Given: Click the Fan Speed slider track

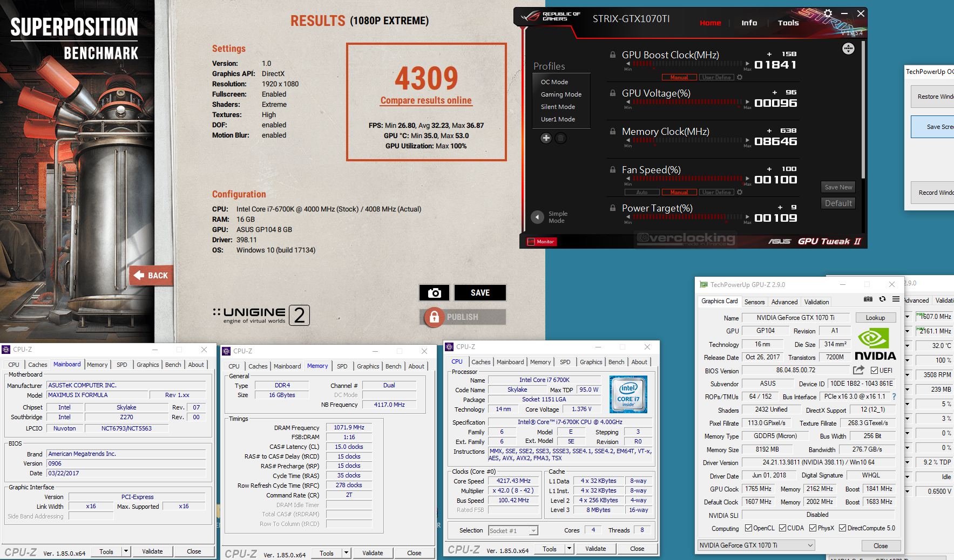Looking at the screenshot, I should 688,179.
